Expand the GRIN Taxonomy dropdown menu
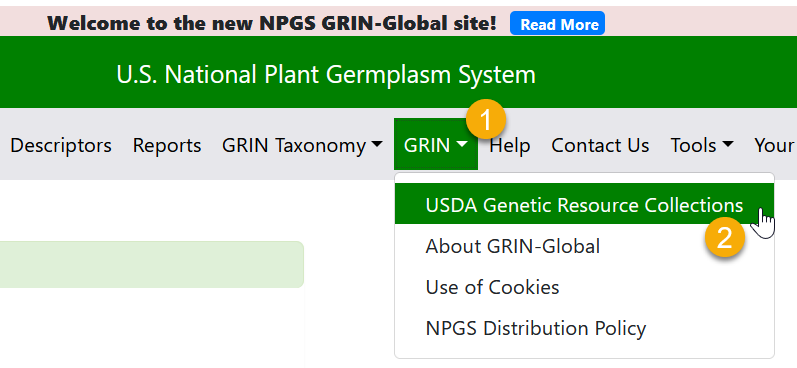The image size is (797, 368). point(302,146)
